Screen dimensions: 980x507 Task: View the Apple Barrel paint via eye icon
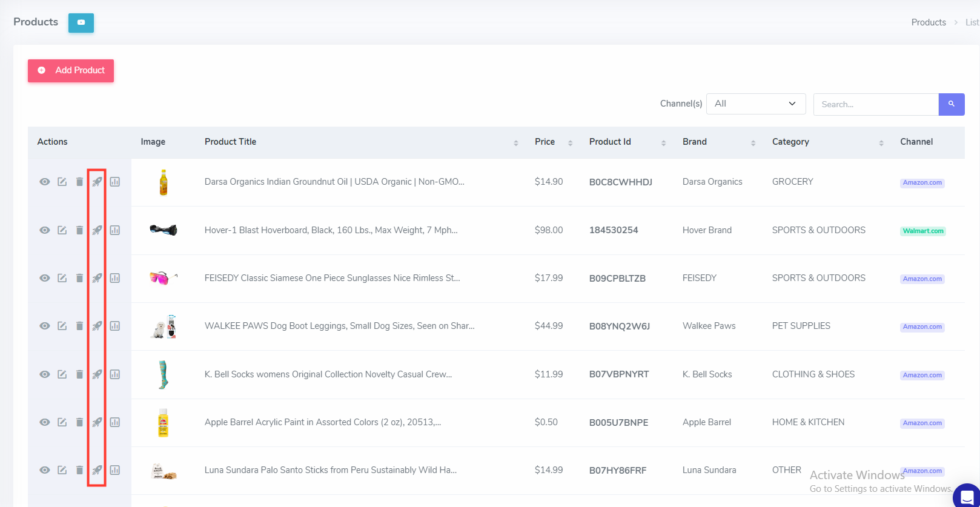pos(45,422)
